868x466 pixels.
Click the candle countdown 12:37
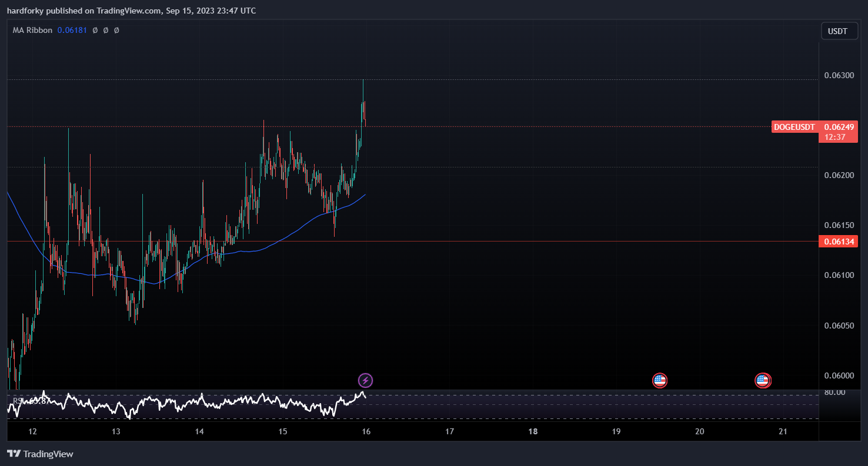tap(834, 137)
